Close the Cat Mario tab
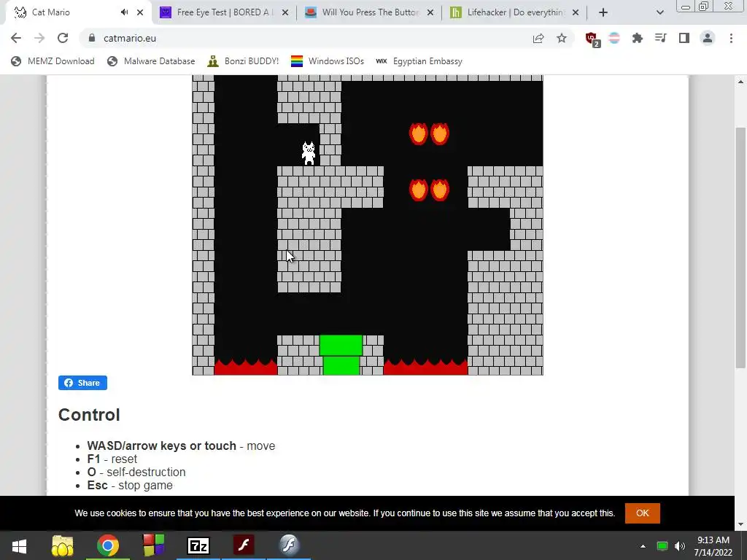This screenshot has height=560, width=747. click(x=140, y=12)
